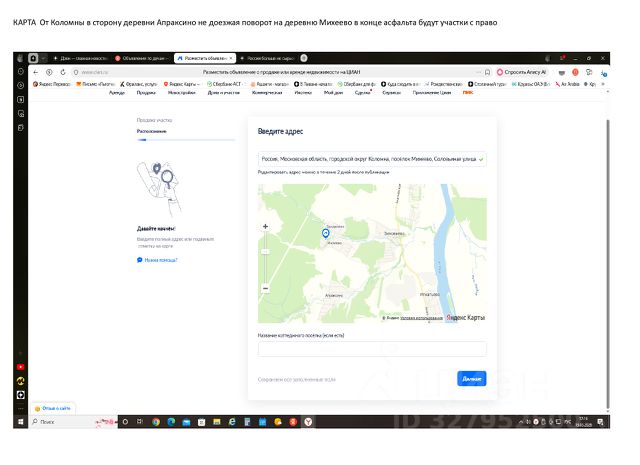Open Internet Explorer from the taskbar
Image resolution: width=640 pixels, height=465 pixels.
click(x=232, y=422)
